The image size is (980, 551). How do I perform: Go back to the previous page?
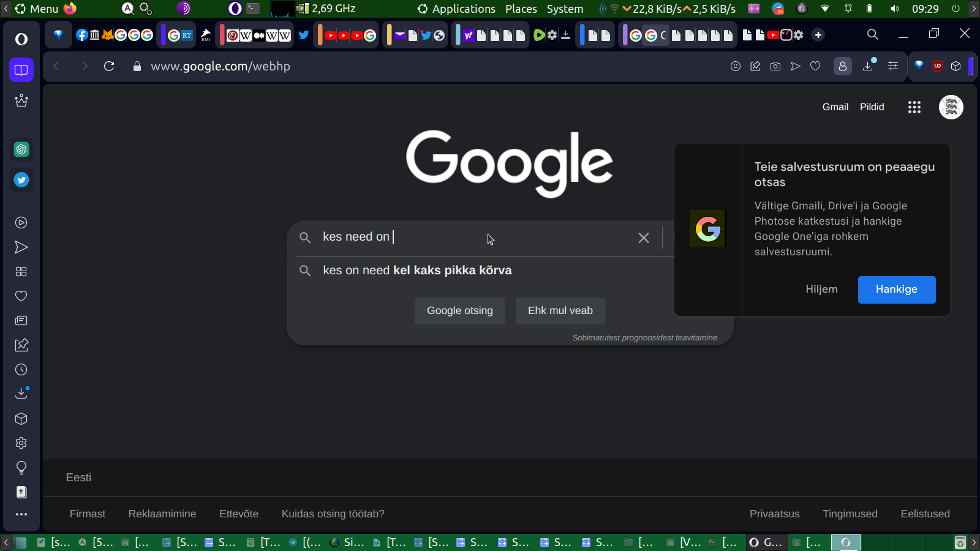tap(56, 66)
